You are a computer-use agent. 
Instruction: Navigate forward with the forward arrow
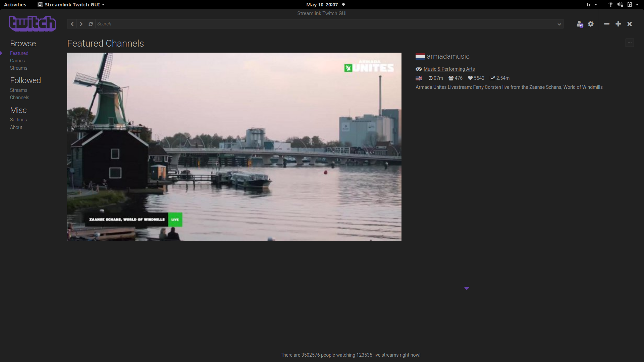81,24
